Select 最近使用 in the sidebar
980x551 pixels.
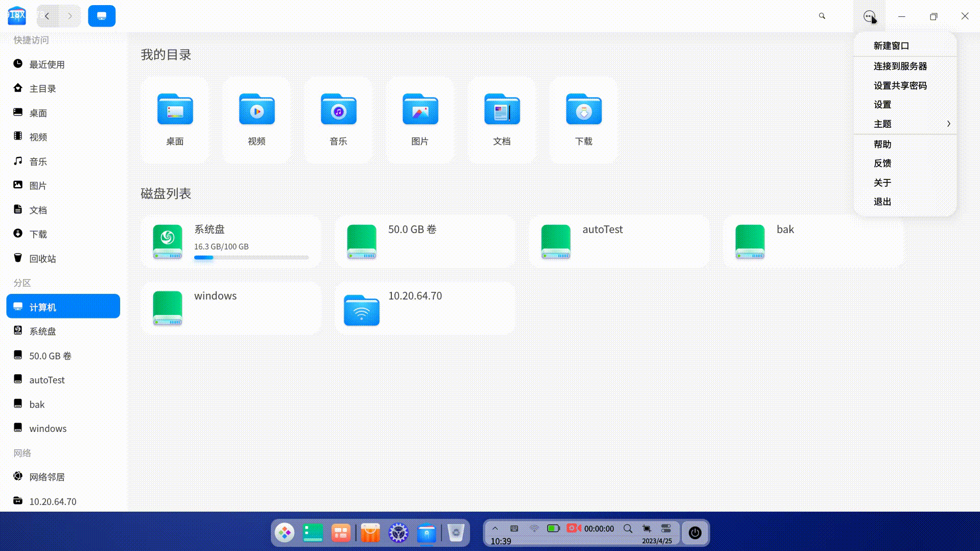[x=63, y=64]
